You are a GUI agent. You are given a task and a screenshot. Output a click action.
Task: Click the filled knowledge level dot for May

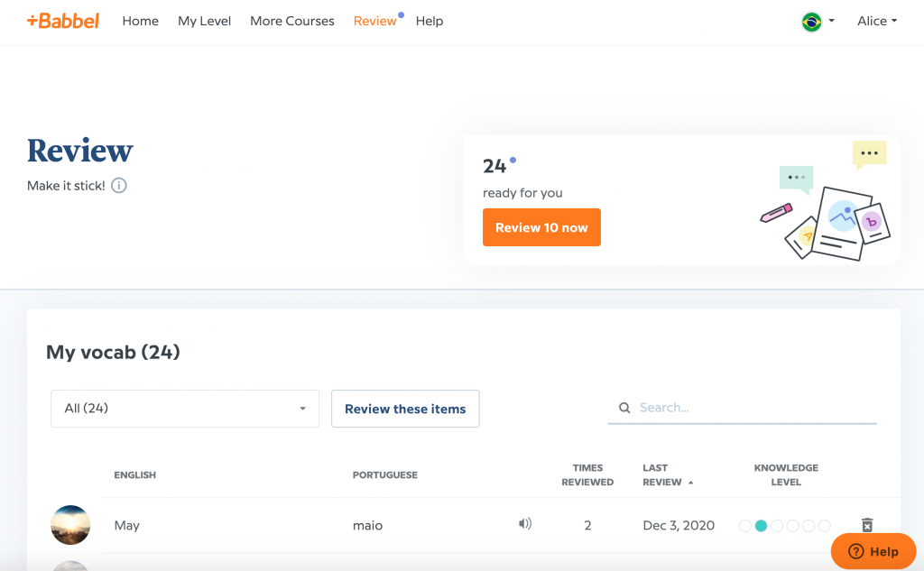[x=761, y=525]
